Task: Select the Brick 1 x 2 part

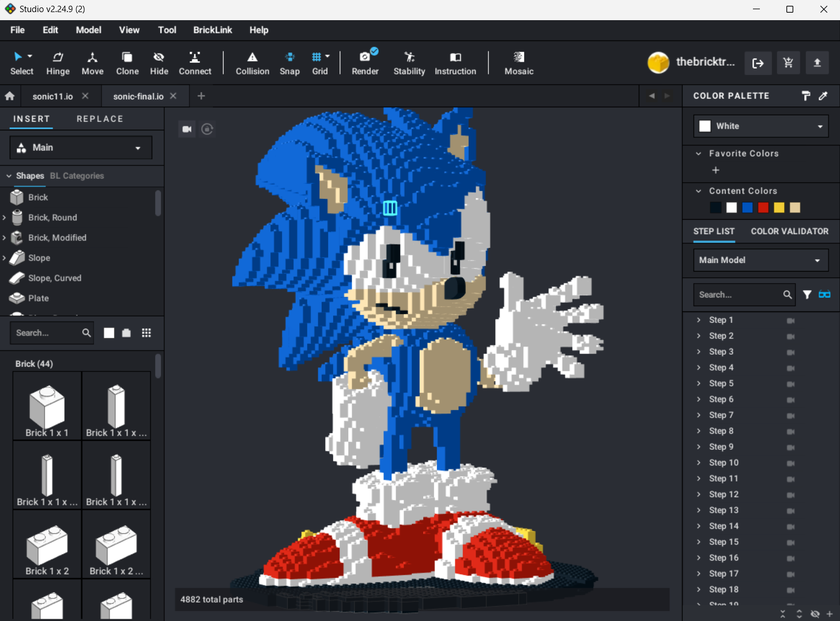Action: point(47,544)
